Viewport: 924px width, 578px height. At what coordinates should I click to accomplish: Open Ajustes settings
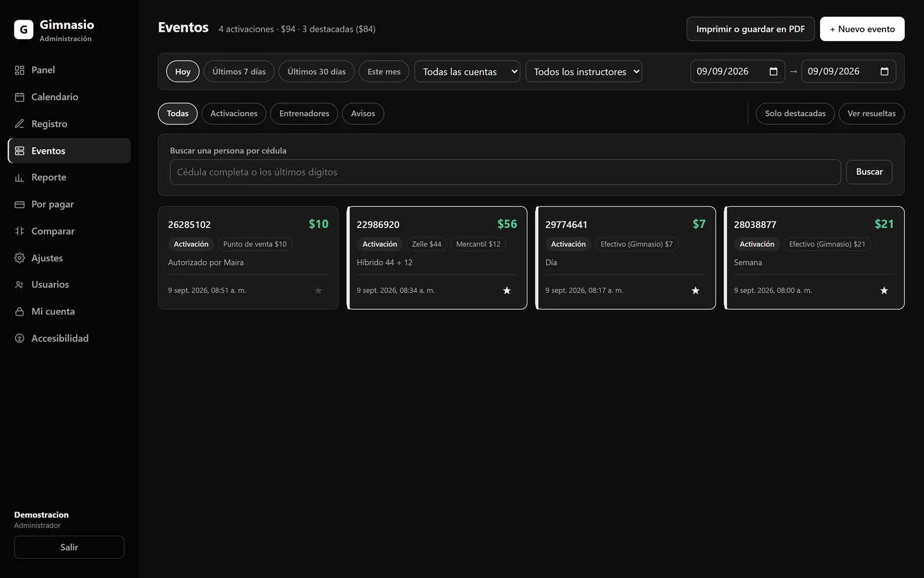tap(69, 258)
